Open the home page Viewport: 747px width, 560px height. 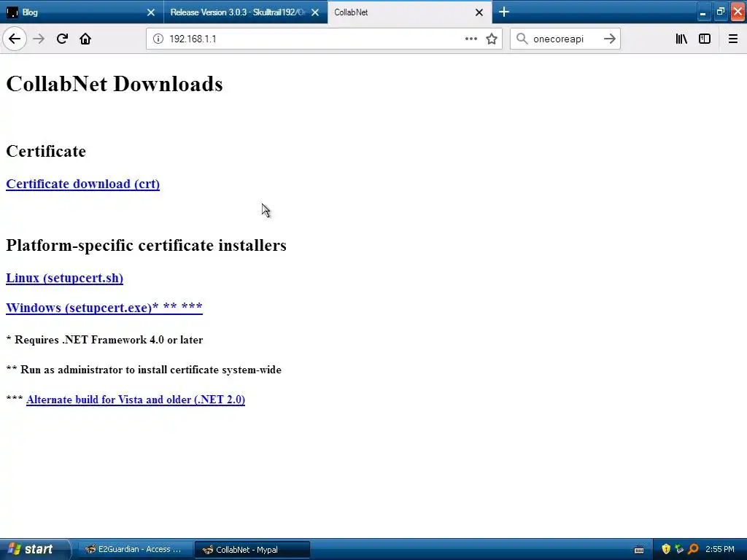tap(85, 39)
